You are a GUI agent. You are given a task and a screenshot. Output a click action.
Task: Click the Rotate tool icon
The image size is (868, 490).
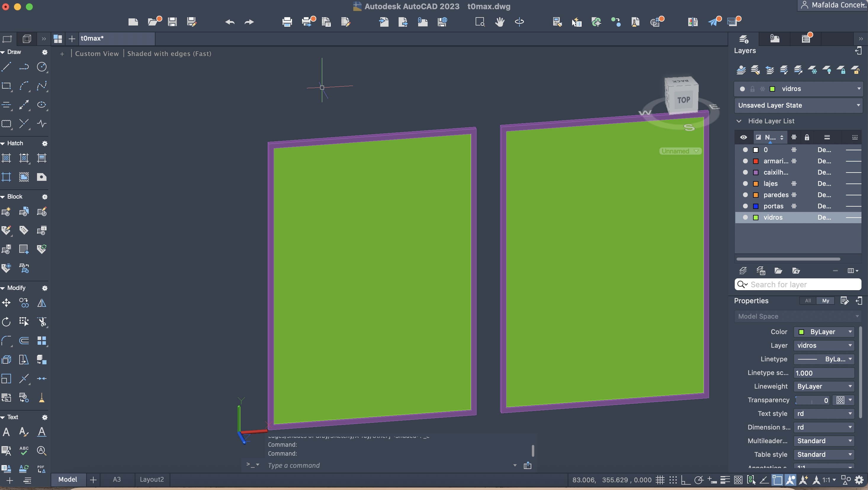tap(7, 322)
